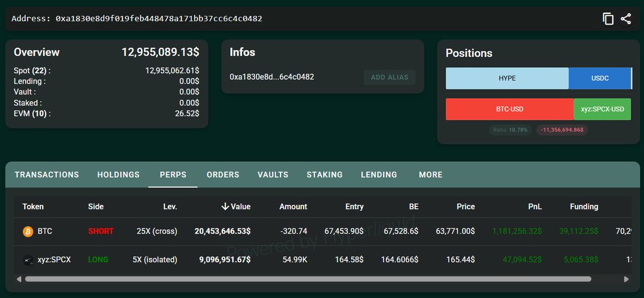Viewport: 644px width, 298px height.
Task: Click the Lending row label in Overview
Action: tap(30, 81)
